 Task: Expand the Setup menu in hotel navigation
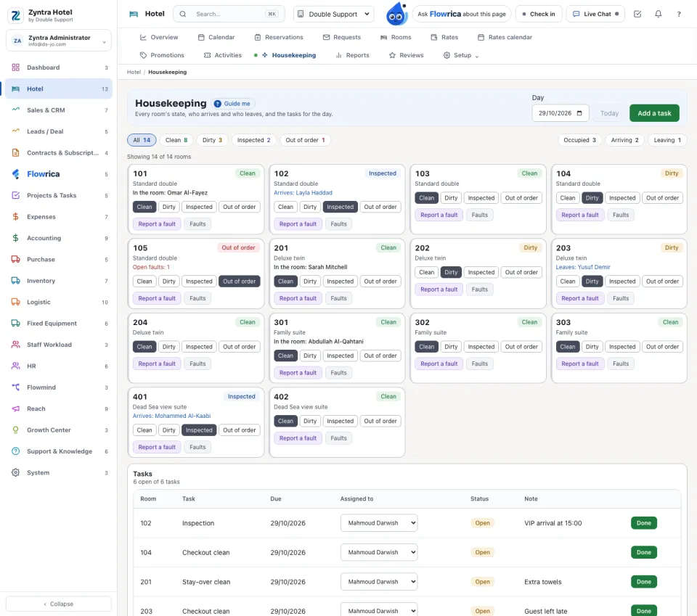[461, 56]
